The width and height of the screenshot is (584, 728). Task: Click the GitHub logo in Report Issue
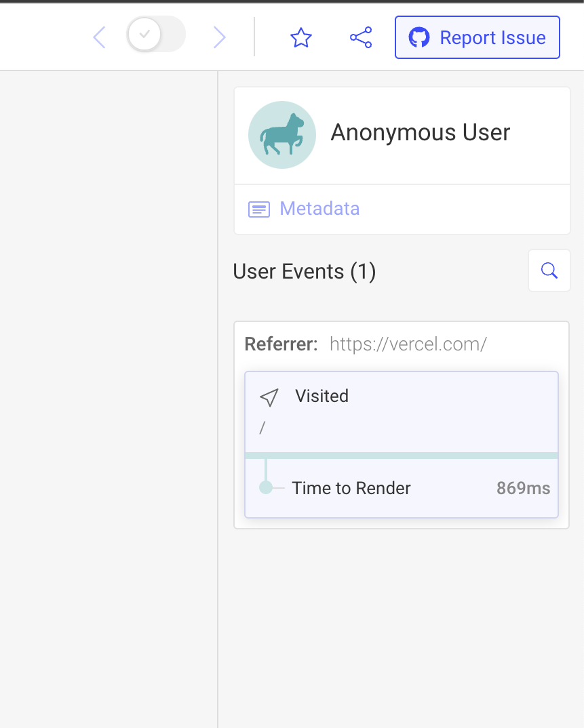tap(419, 37)
